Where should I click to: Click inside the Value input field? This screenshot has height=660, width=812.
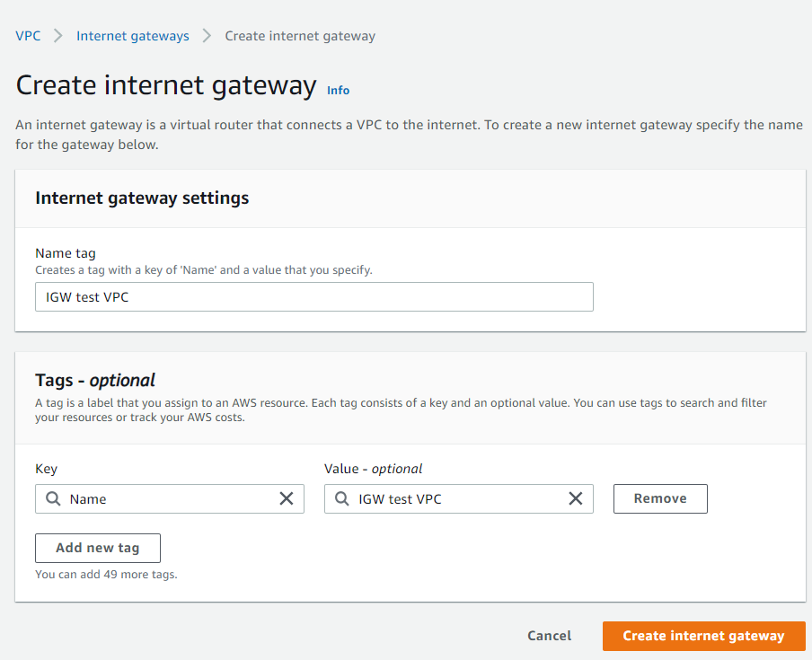point(449,498)
